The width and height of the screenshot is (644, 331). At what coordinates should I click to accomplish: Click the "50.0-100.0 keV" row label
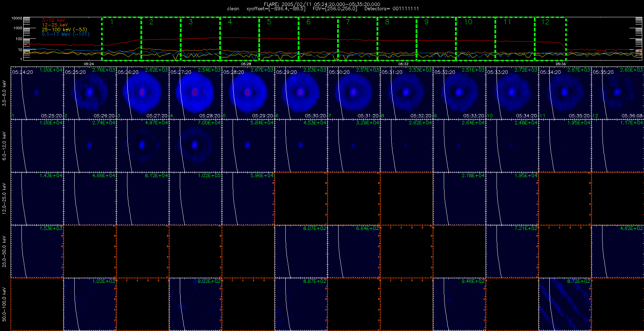[4, 304]
